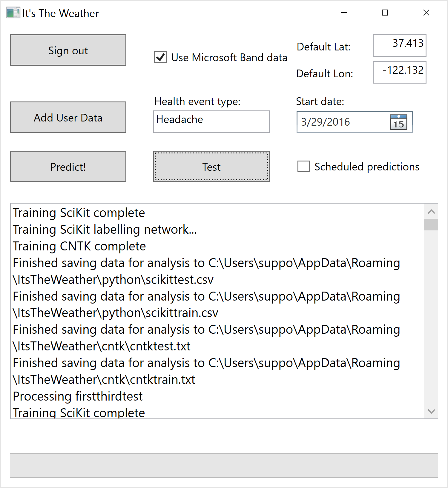Click the progress bar at bottom
Viewport: 448px width, 488px height.
224,466
